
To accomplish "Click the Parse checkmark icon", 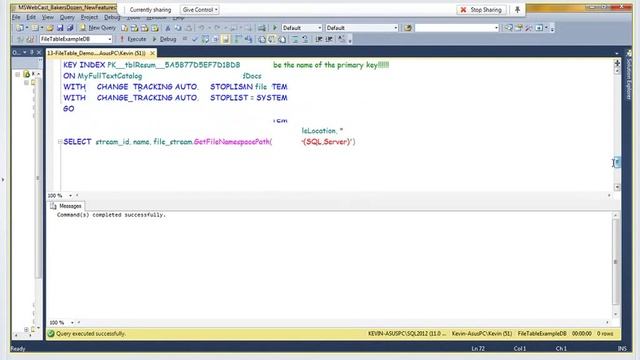I will [x=195, y=39].
